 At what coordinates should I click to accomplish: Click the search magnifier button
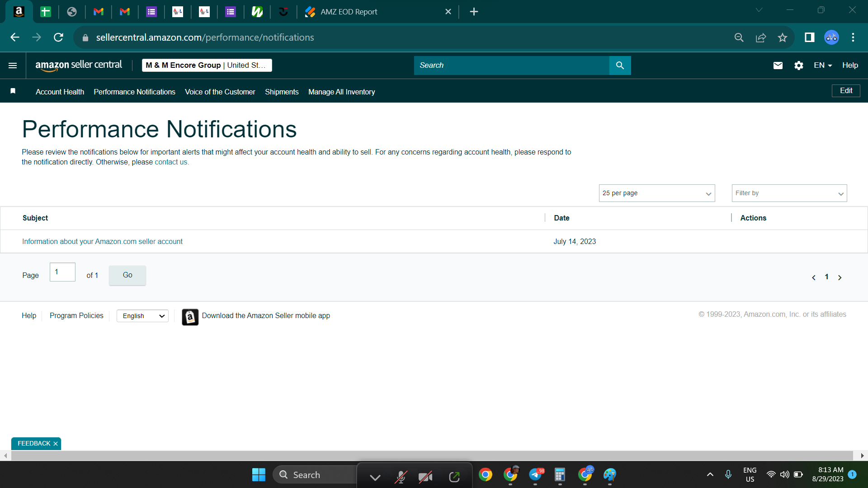coord(620,66)
